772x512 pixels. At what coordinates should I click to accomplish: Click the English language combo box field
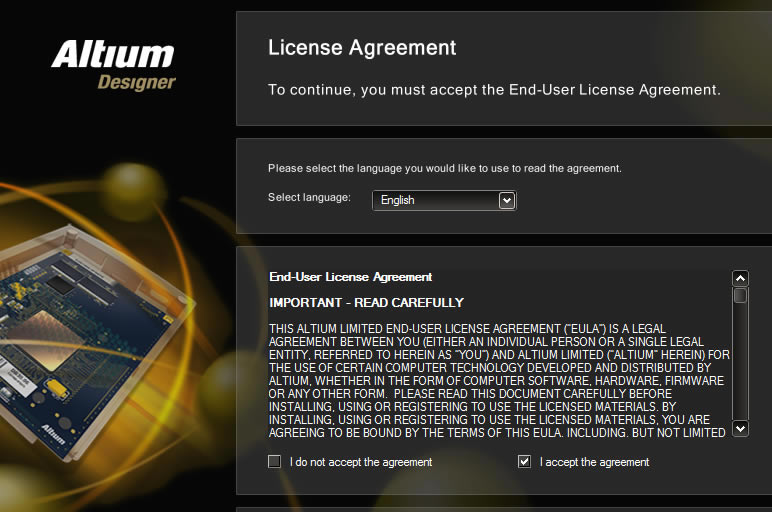444,200
